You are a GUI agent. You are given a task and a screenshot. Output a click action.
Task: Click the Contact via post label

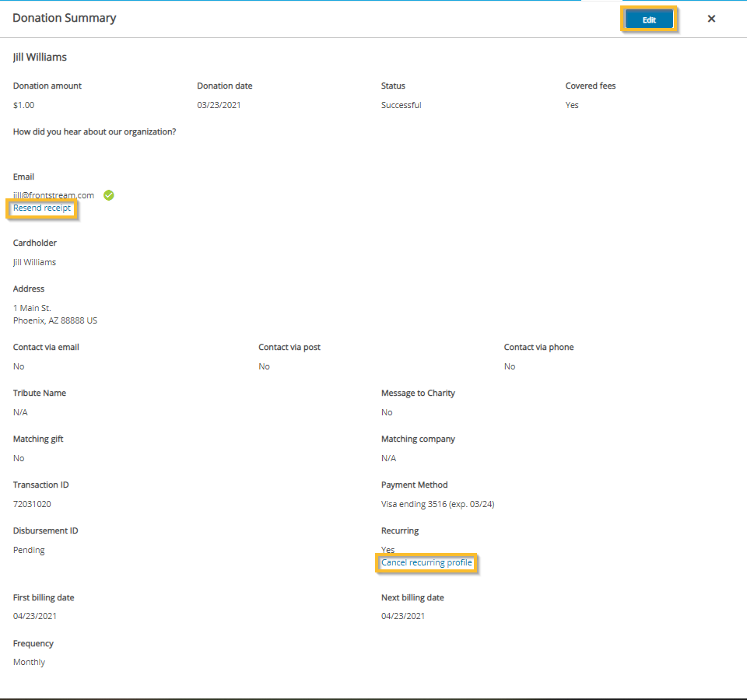[289, 347]
